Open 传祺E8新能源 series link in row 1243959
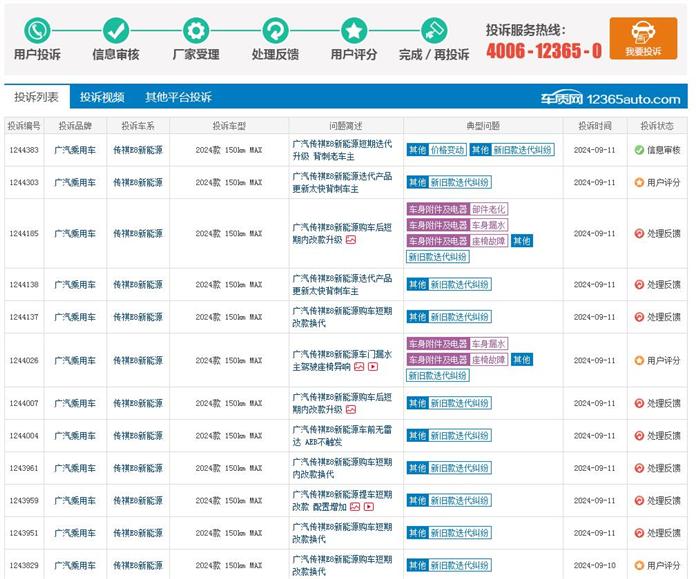This screenshot has height=579, width=700. tap(138, 500)
